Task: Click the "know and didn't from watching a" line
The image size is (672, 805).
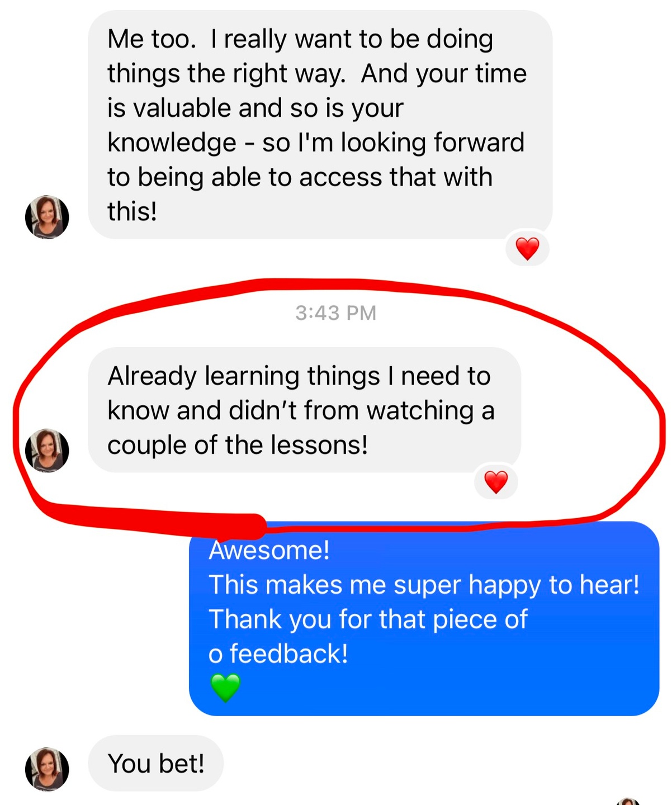Action: coord(301,411)
